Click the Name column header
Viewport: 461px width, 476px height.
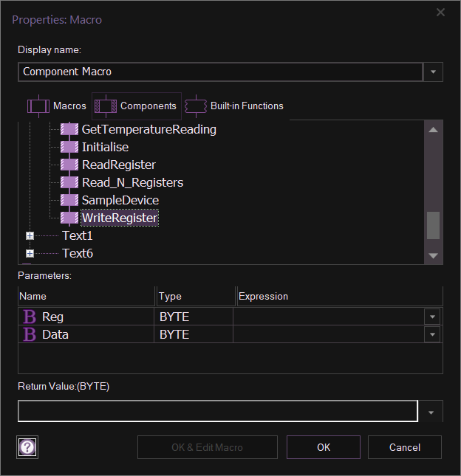point(86,296)
